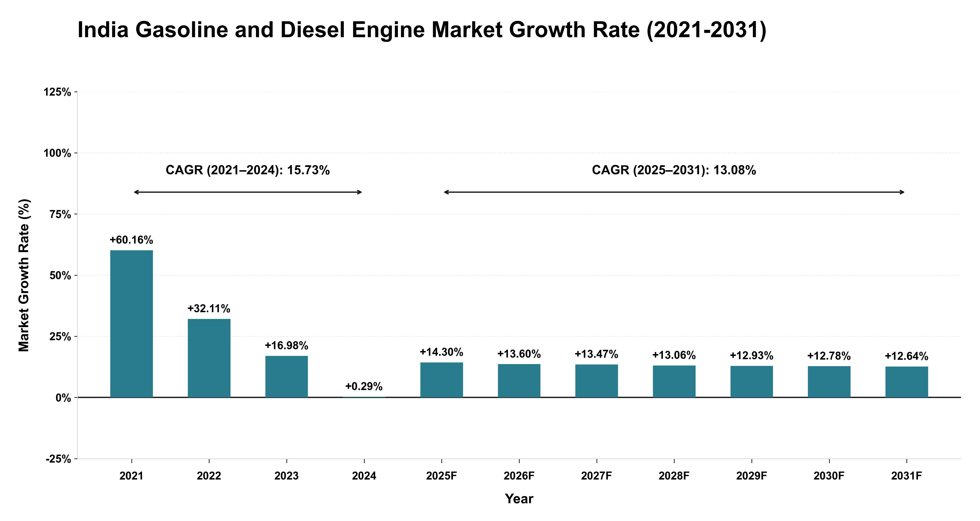
Task: Click the 2030F teal bar
Action: [x=829, y=382]
